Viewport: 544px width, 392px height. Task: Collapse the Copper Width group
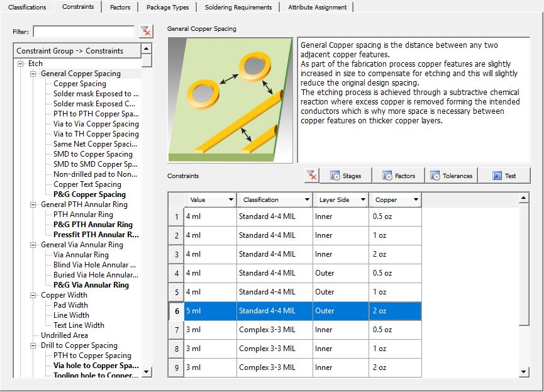pos(33,295)
